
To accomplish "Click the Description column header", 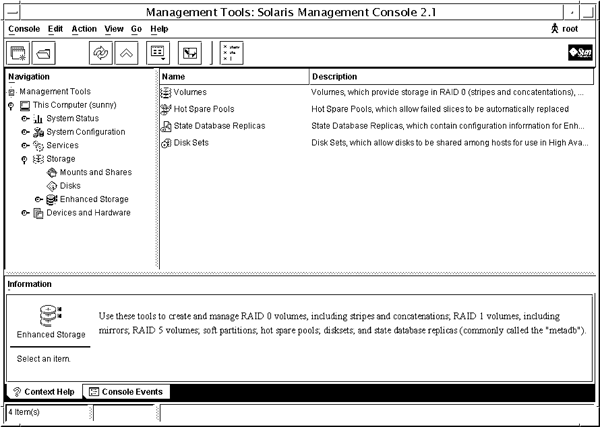I will pyautogui.click(x=340, y=76).
